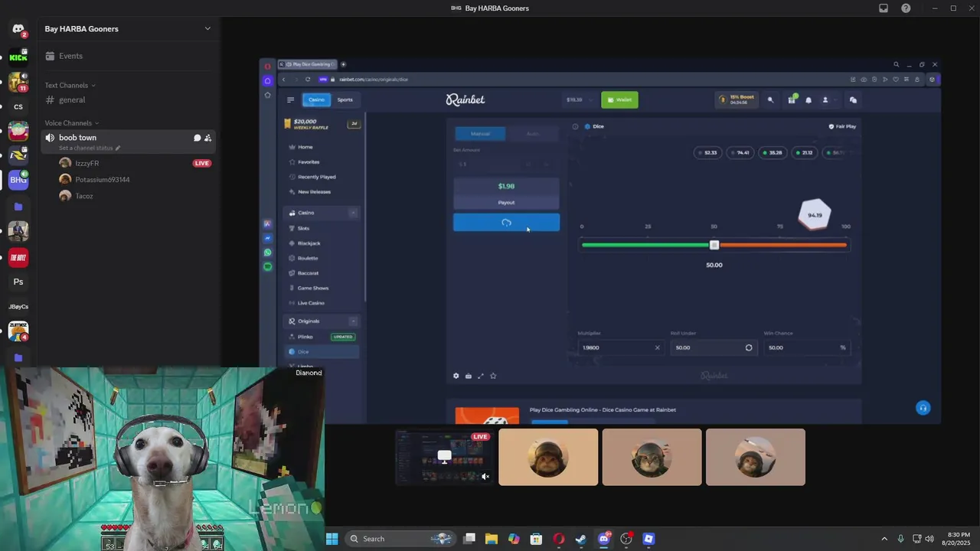This screenshot has height=551, width=980.
Task: Click Opera taskbar icon
Action: pyautogui.click(x=559, y=539)
